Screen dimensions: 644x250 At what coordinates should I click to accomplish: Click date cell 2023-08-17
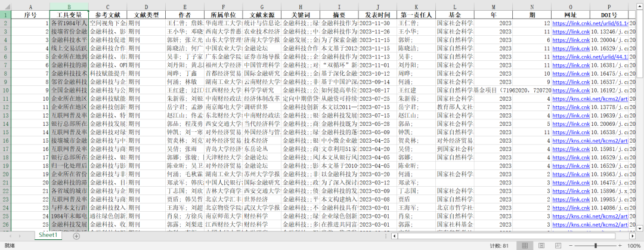[378, 91]
